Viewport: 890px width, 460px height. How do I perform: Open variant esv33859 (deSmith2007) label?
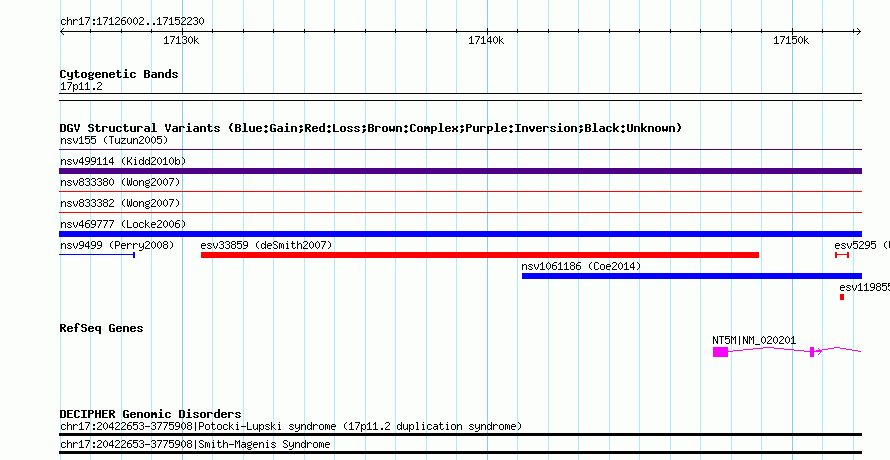point(266,245)
